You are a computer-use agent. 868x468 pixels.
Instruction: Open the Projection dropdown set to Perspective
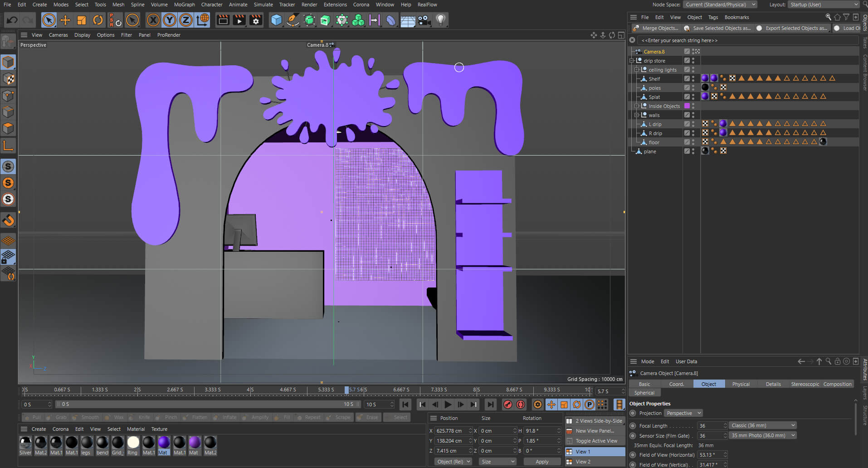pyautogui.click(x=683, y=413)
